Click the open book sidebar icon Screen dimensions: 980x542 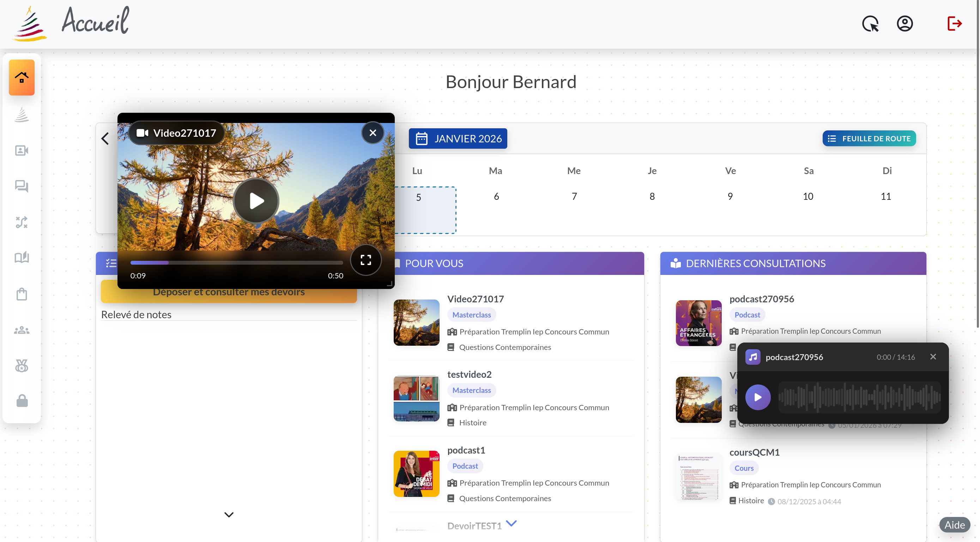click(x=22, y=257)
